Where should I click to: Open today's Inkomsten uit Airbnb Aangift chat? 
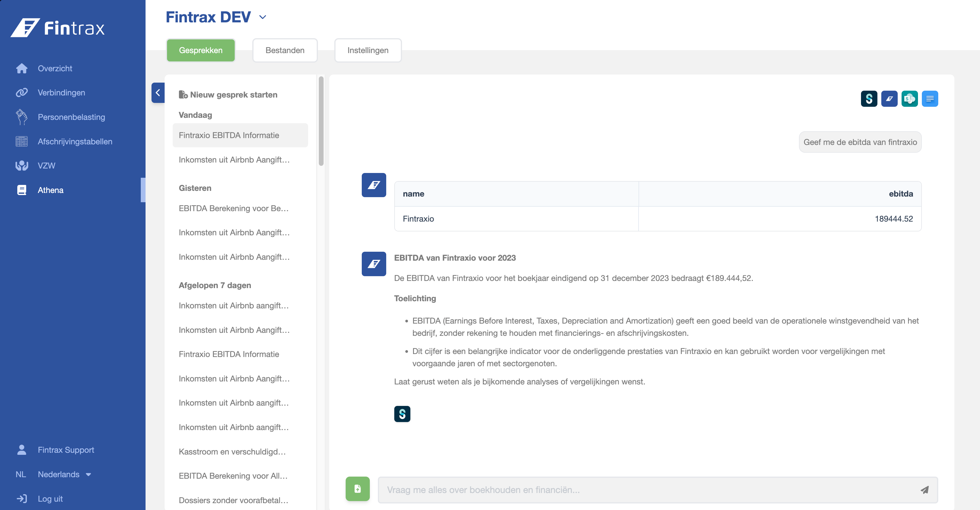[x=240, y=160]
